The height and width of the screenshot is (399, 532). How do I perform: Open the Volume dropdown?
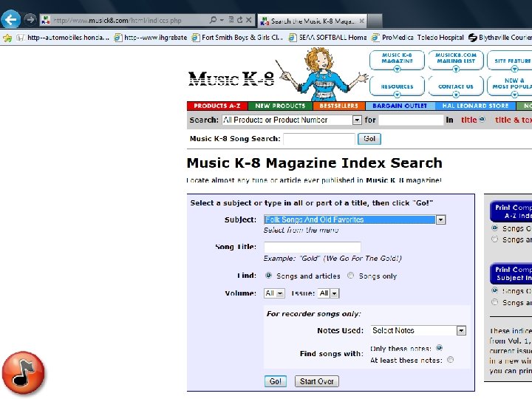[x=274, y=293]
